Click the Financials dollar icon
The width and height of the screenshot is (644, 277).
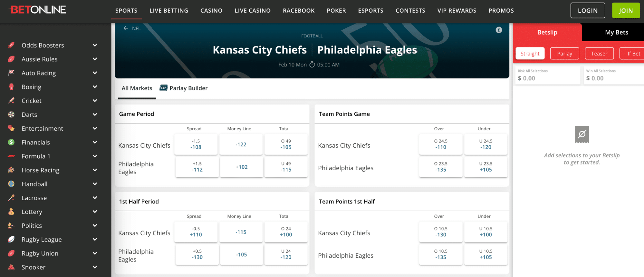coord(11,142)
